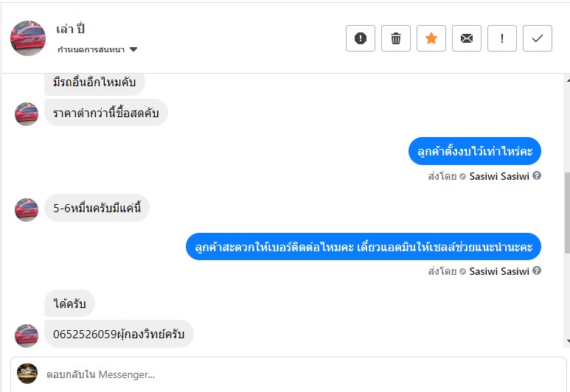Viewport: 570px width, 392px height.
Task: Click the blue ลูกค้าตั้งงบไว้เท่าไหร่คะ message bubble
Action: (x=474, y=151)
